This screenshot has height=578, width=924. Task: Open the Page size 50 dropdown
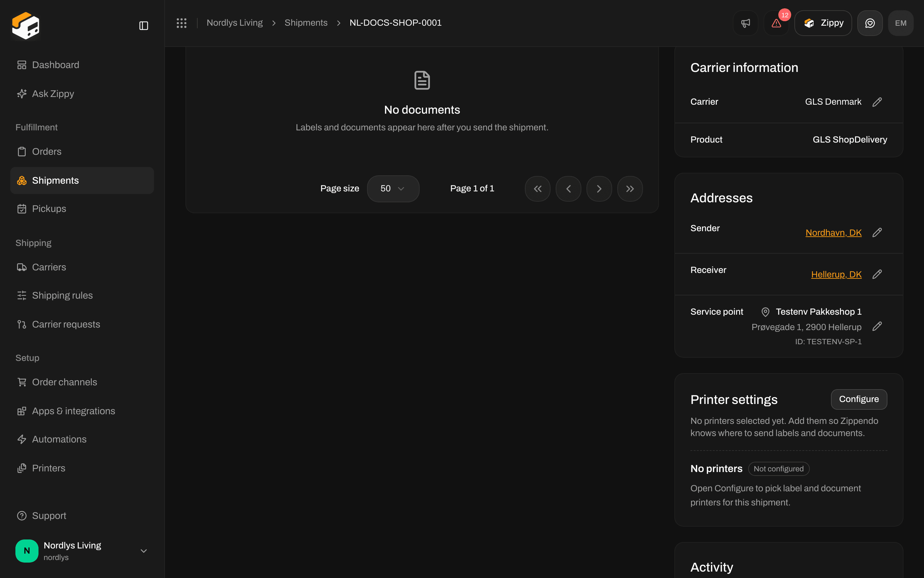coord(393,189)
